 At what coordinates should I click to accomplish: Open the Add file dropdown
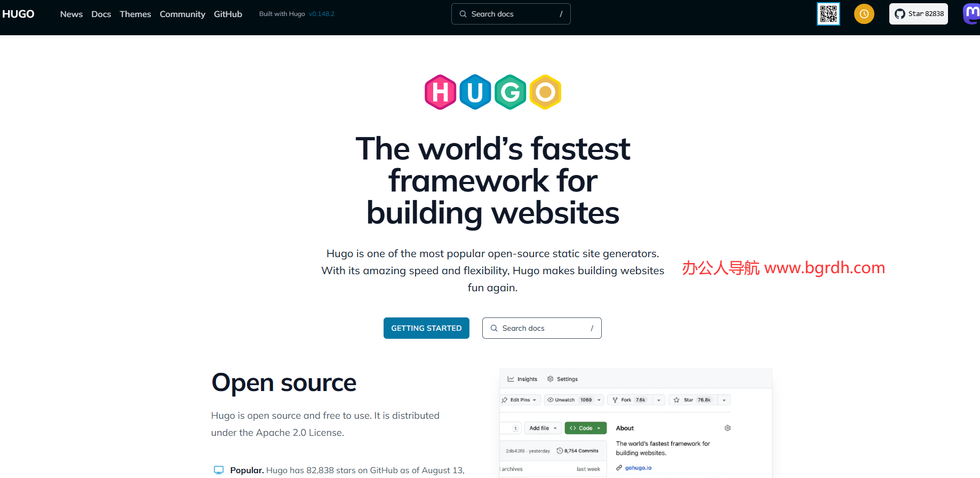(543, 428)
